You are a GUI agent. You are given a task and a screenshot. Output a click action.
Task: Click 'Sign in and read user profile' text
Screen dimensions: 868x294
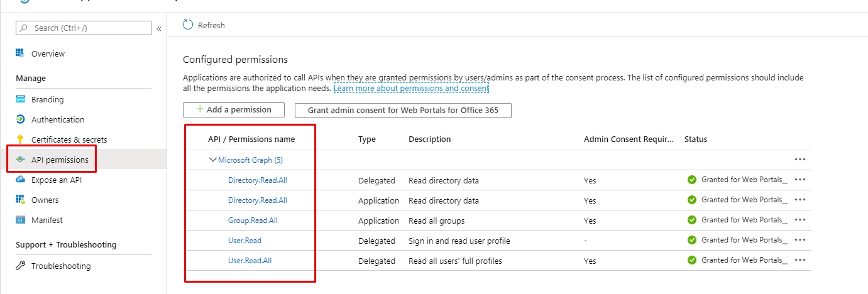[x=459, y=241]
